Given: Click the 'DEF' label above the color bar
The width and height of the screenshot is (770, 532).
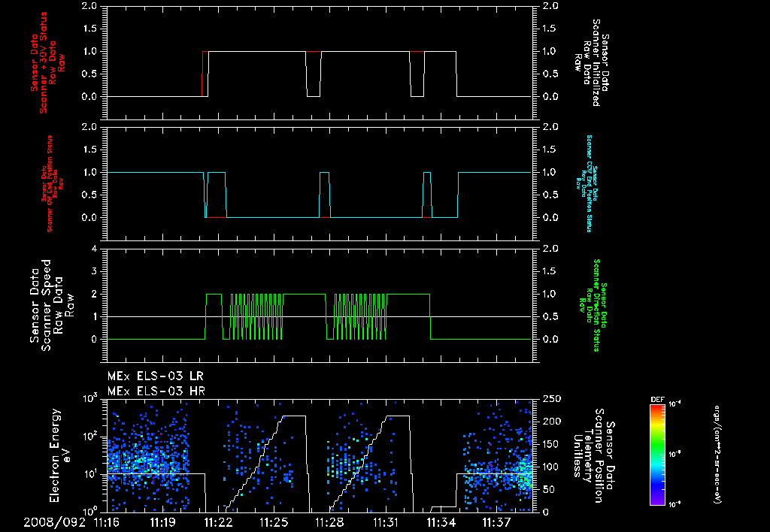Looking at the screenshot, I should coord(657,400).
